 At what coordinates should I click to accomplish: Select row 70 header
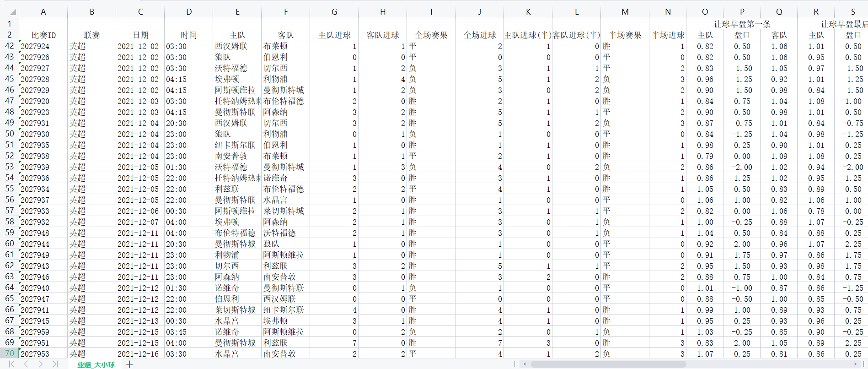pyautogui.click(x=10, y=353)
